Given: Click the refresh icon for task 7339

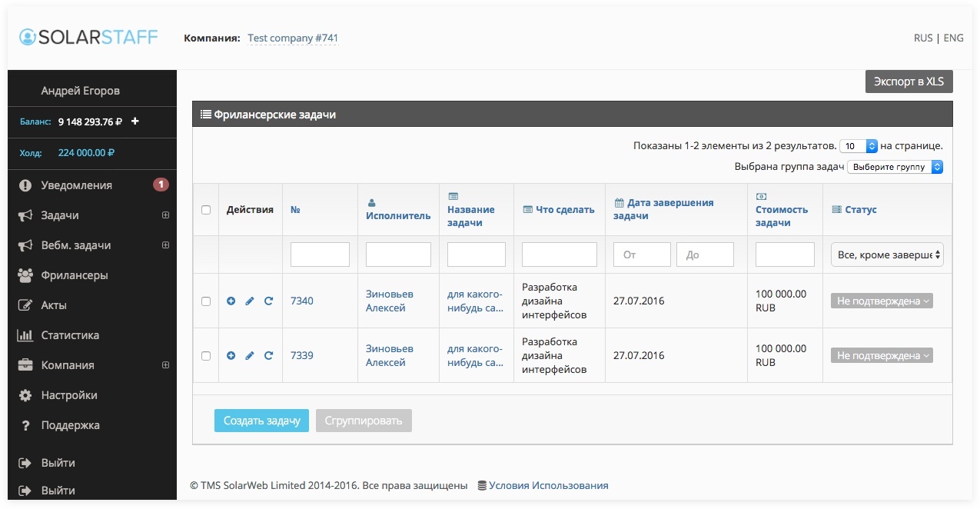Looking at the screenshot, I should [268, 356].
